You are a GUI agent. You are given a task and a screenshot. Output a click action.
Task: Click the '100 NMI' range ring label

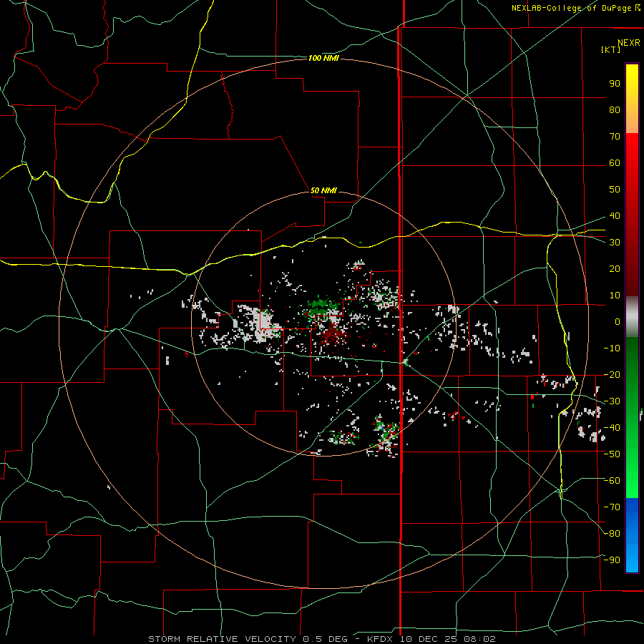tap(323, 59)
